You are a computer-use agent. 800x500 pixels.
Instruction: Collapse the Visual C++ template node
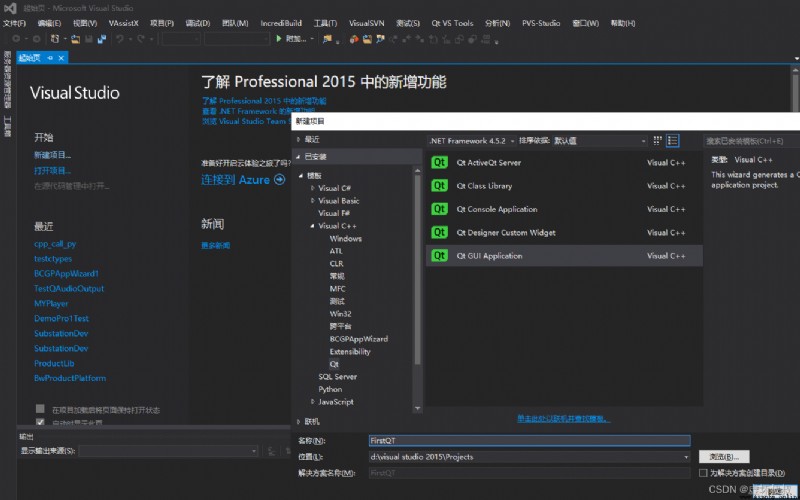[313, 226]
